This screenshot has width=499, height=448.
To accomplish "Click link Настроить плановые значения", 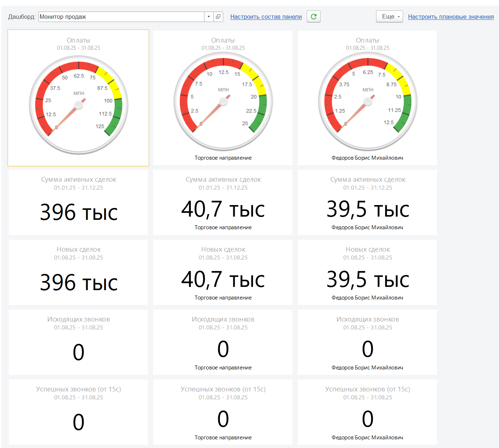I will click(x=451, y=17).
